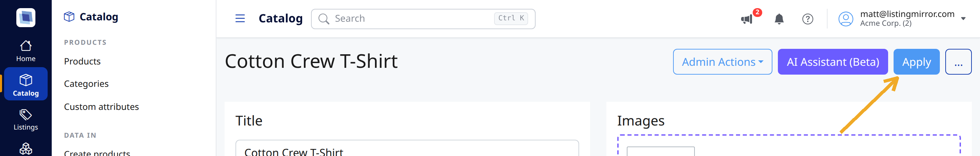Select the Catalog cube icon in sidebar
The height and width of the screenshot is (156, 980).
click(x=26, y=80)
